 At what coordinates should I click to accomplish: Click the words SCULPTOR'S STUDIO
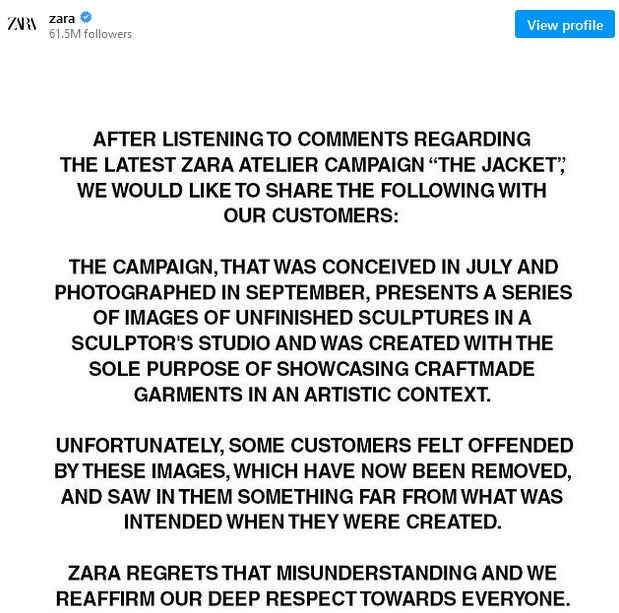(x=171, y=343)
